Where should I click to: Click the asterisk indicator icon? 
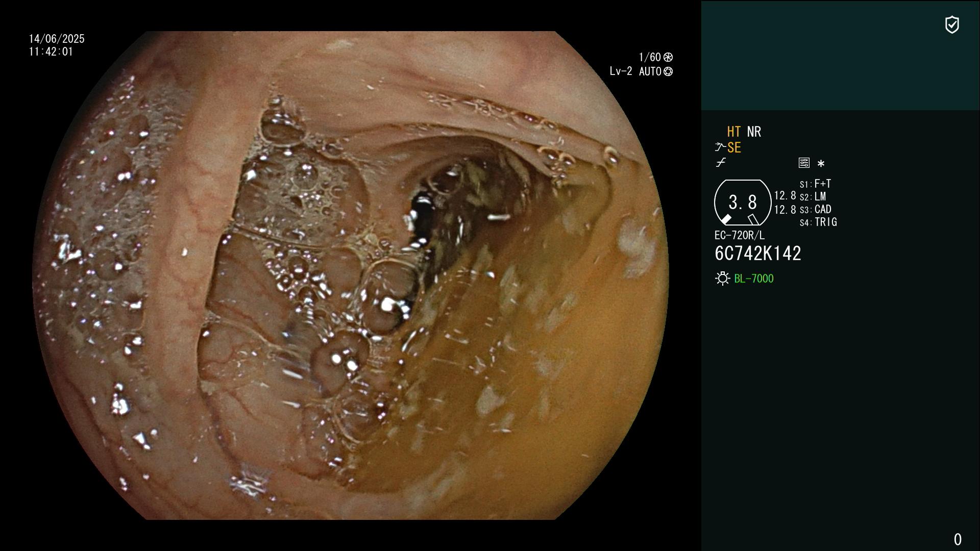(821, 164)
